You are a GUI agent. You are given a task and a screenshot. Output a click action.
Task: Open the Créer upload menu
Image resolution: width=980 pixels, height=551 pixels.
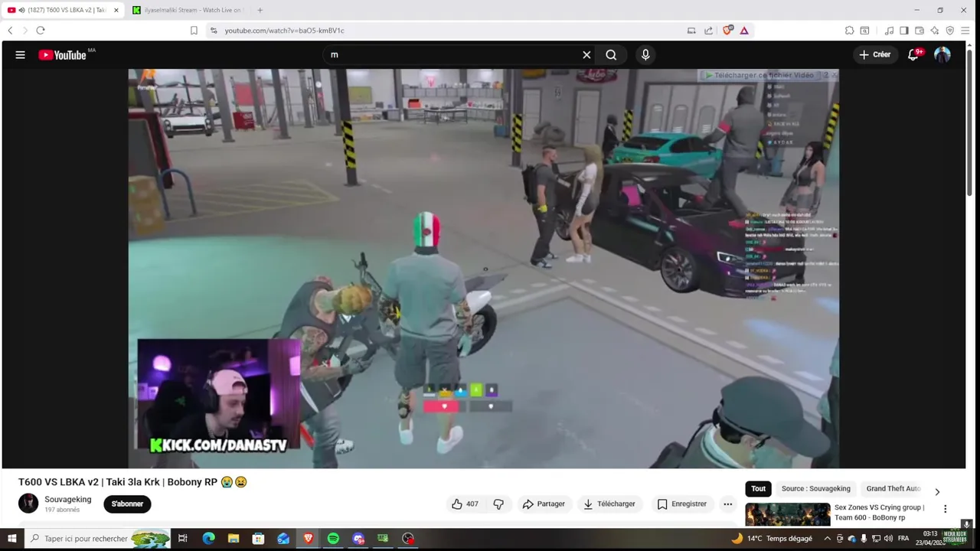point(875,55)
